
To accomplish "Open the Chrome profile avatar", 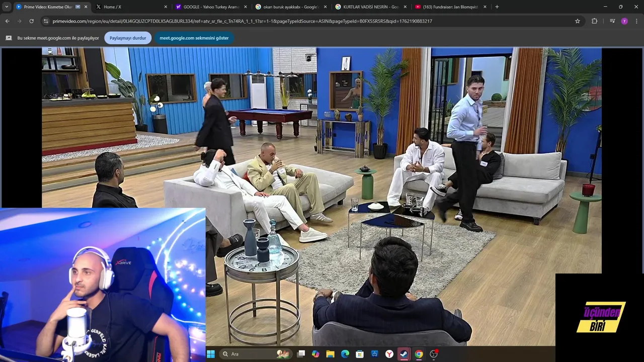I will pos(624,21).
